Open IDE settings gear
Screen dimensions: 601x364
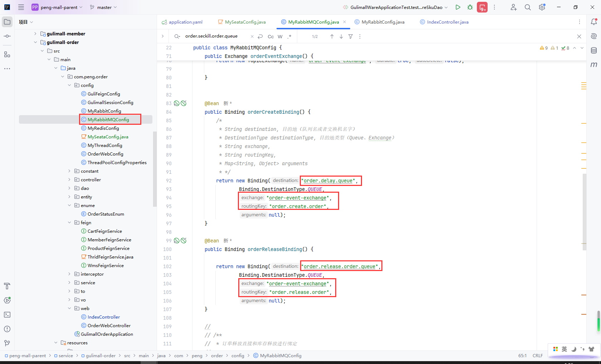tap(542, 7)
